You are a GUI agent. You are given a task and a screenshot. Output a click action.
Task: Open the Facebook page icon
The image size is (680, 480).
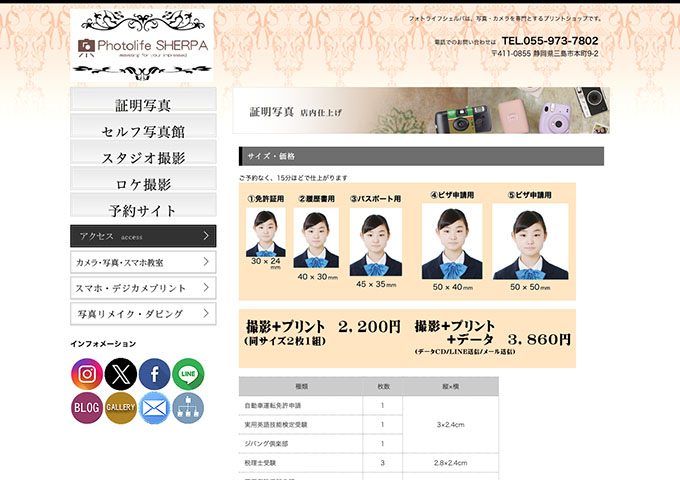click(154, 374)
